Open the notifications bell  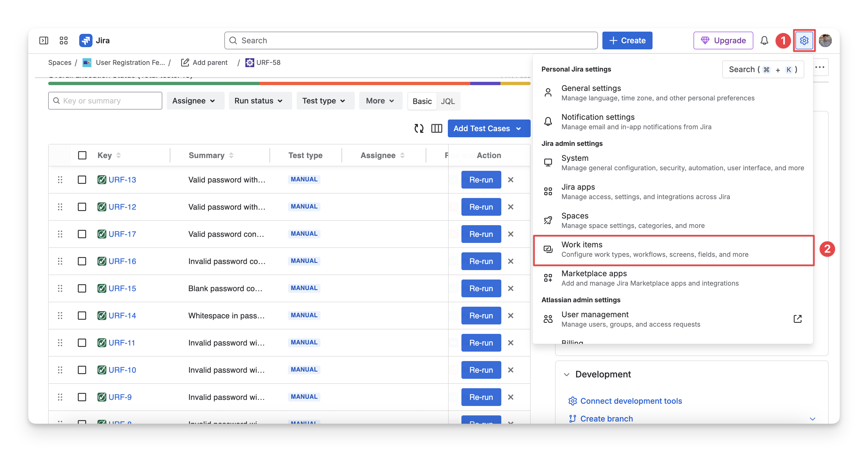764,40
